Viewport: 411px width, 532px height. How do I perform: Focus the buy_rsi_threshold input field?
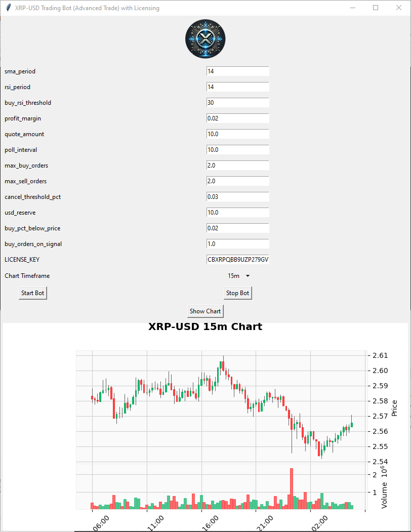point(237,102)
